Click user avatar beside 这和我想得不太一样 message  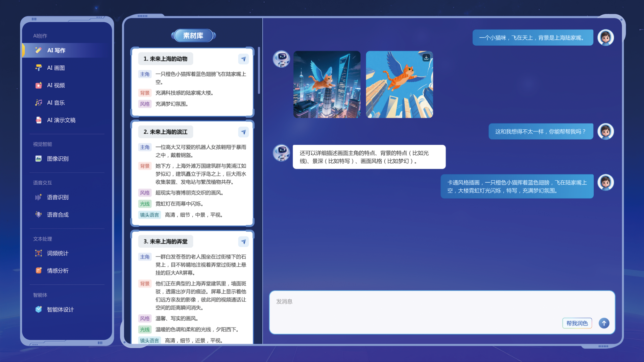(x=606, y=131)
